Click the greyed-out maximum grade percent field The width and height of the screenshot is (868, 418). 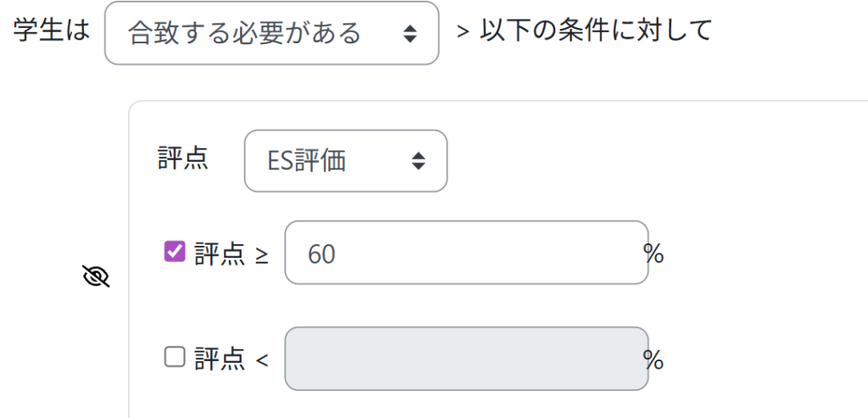click(x=466, y=359)
